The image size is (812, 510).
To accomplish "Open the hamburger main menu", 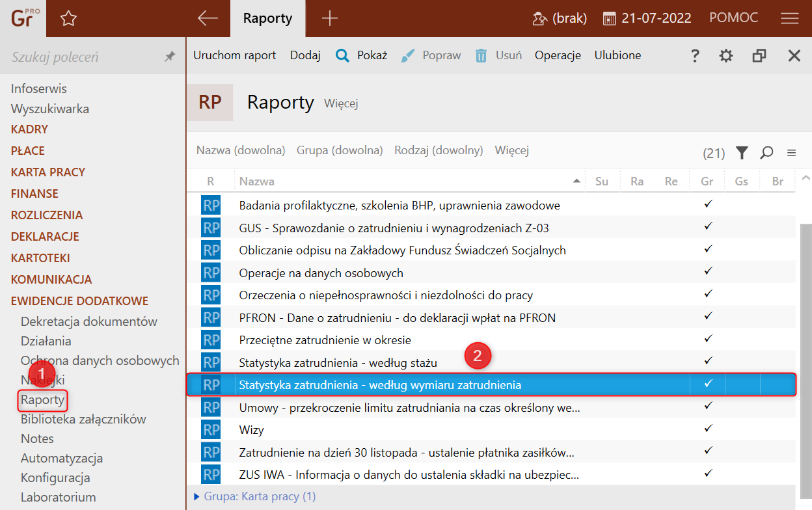I will (x=789, y=19).
